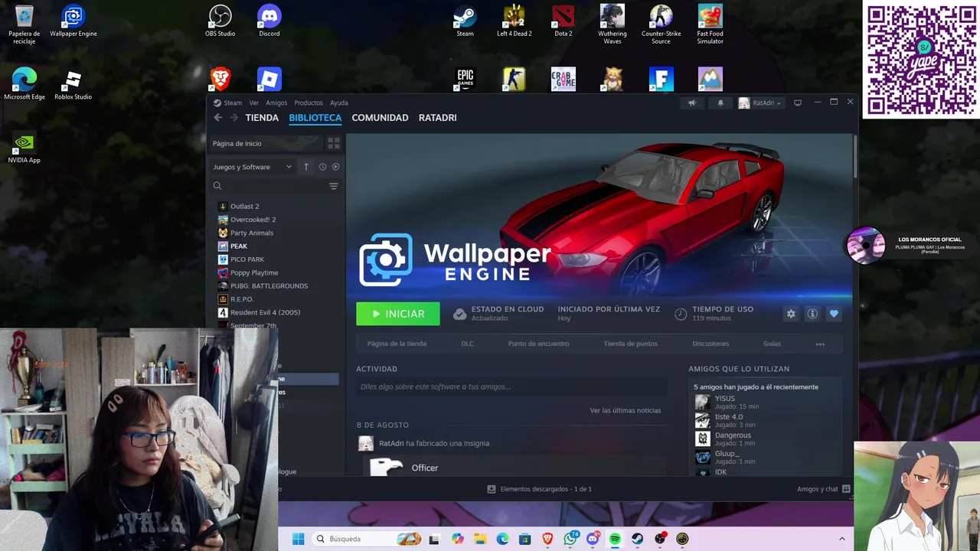This screenshot has height=551, width=980.
Task: Click Ver las últimas noticias
Action: [625, 410]
